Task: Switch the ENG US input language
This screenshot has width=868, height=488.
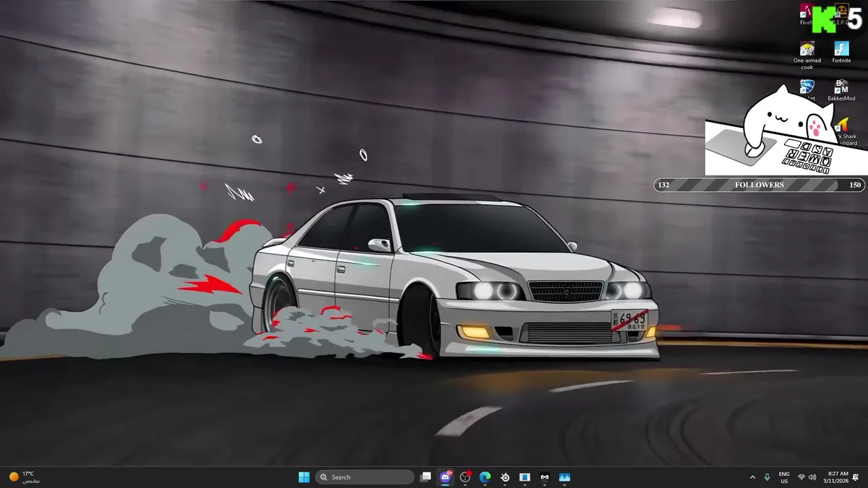Action: (x=785, y=477)
